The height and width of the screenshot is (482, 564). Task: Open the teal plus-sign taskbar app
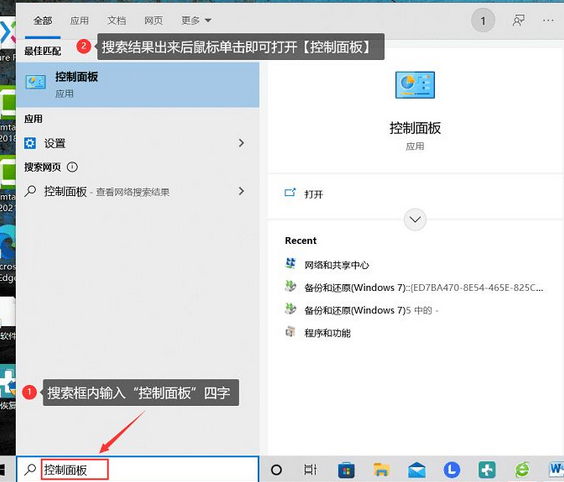click(x=487, y=470)
